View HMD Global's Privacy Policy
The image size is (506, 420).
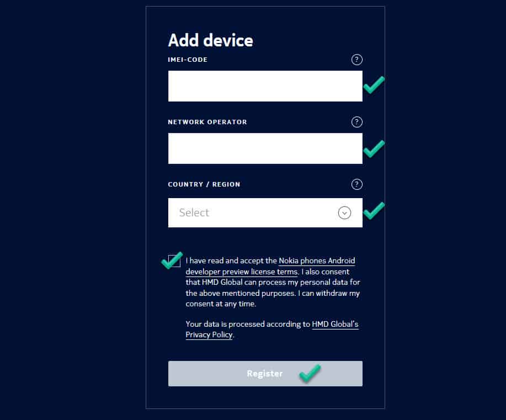click(209, 334)
